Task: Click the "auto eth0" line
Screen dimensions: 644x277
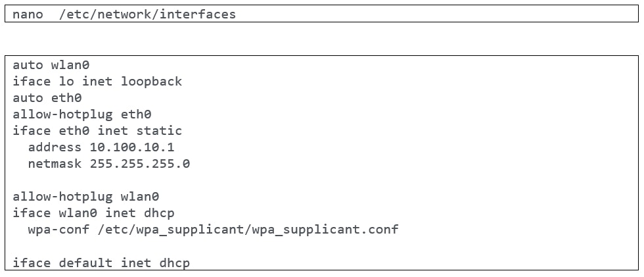Action: (x=47, y=98)
